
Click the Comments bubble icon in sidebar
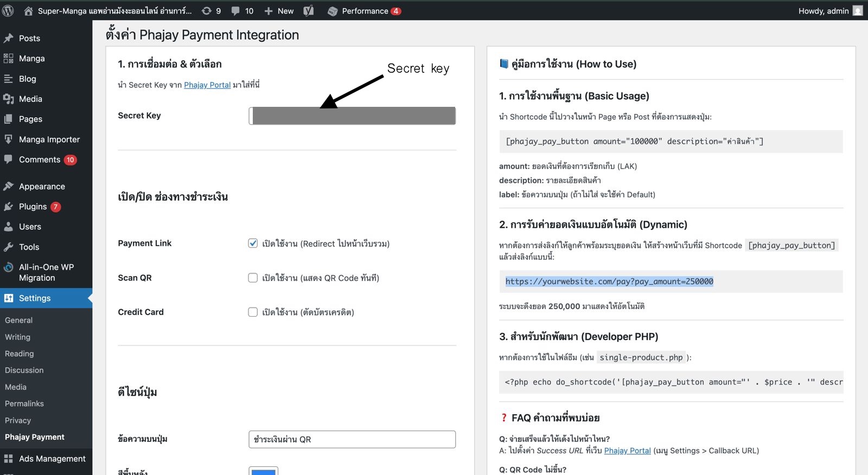point(8,159)
